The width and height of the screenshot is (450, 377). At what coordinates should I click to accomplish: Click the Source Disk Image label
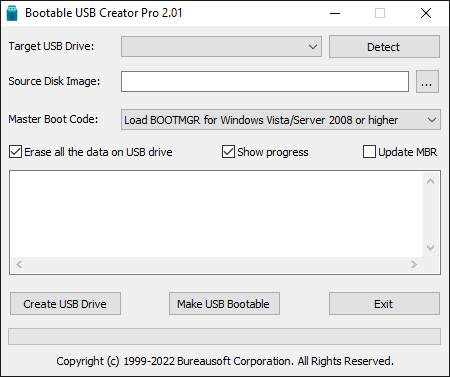point(54,81)
